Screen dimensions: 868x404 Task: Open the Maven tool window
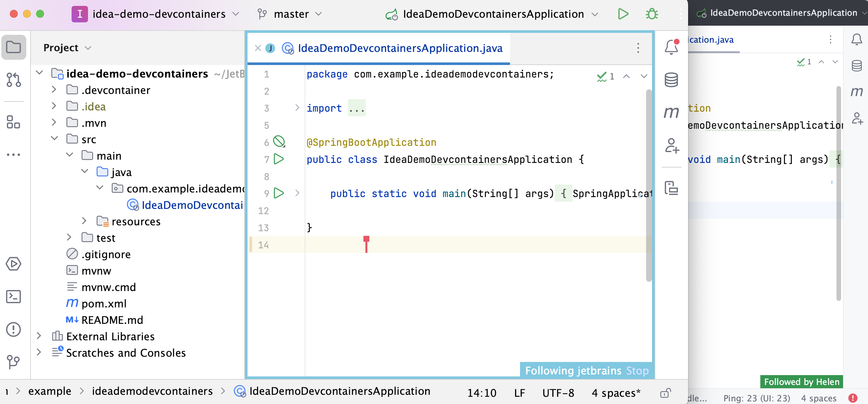point(671,113)
